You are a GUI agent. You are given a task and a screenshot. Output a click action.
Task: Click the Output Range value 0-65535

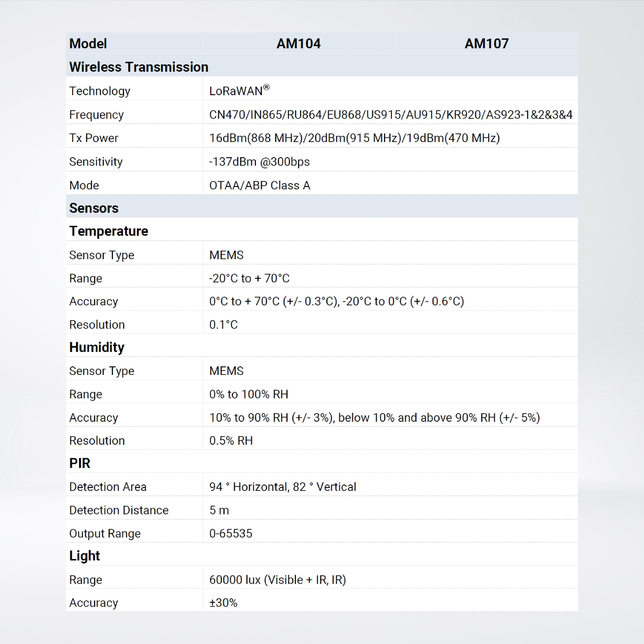point(231,533)
